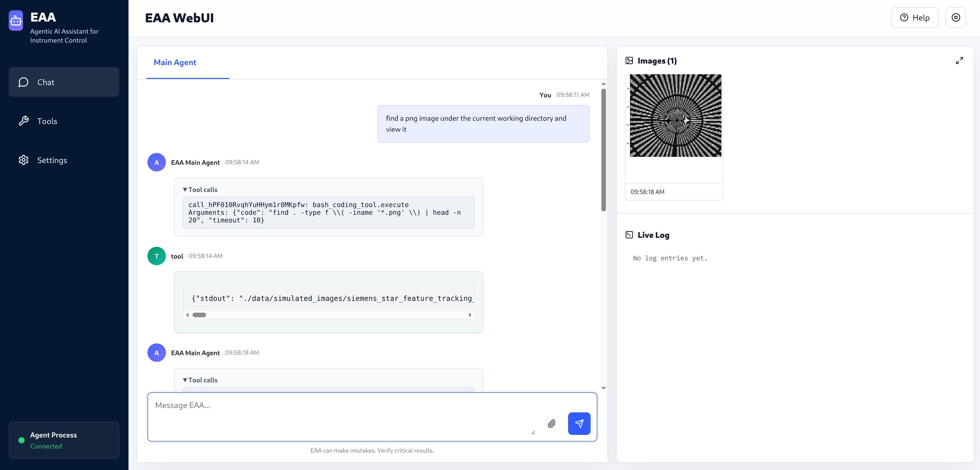Click the Chat speech bubble icon
This screenshot has width=980, height=470.
24,82
